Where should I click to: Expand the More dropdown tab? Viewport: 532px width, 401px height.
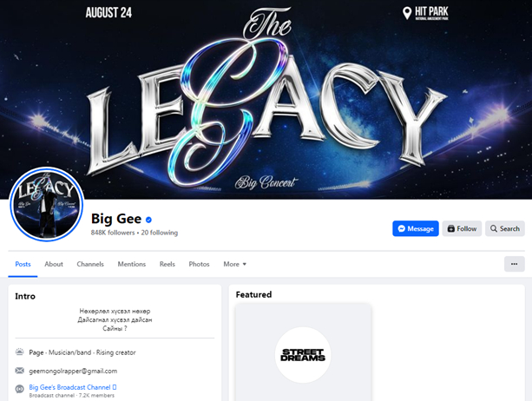click(x=235, y=264)
